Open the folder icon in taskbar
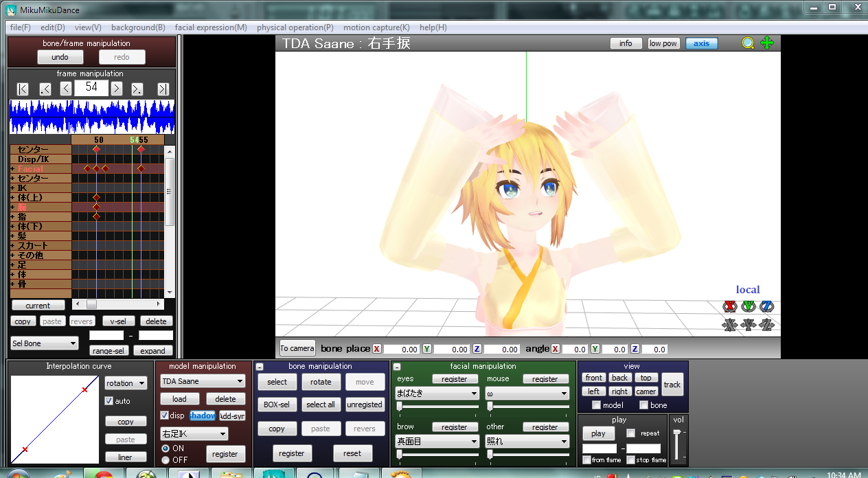868x478 pixels. point(231,473)
